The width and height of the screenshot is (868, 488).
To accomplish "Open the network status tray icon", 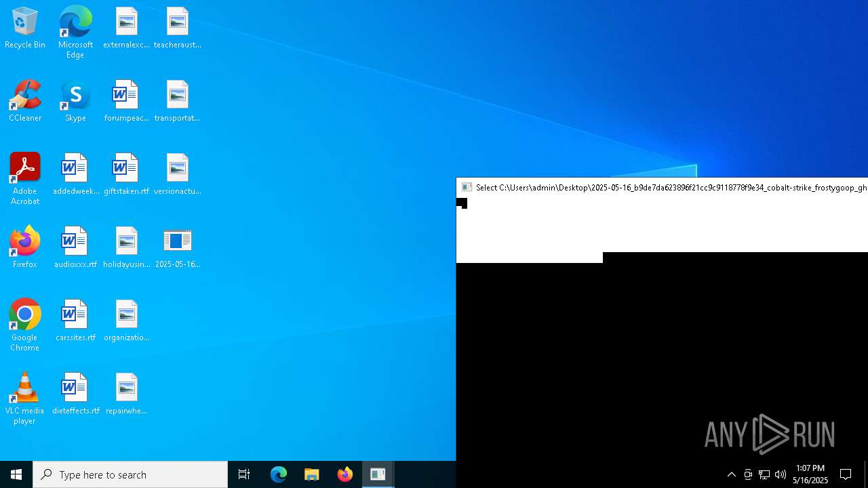I will 764,474.
